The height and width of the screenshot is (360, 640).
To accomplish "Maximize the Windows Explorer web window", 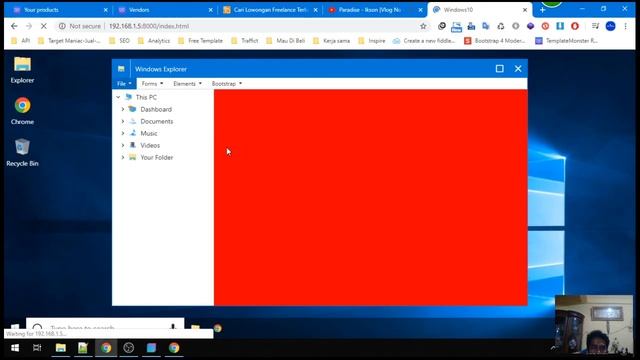I will coord(499,69).
